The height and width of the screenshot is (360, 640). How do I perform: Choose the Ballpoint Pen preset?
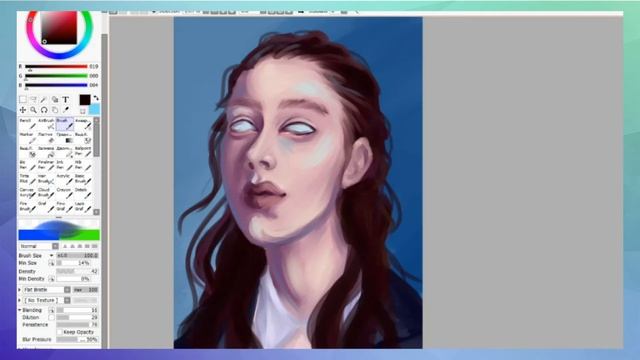[83, 152]
